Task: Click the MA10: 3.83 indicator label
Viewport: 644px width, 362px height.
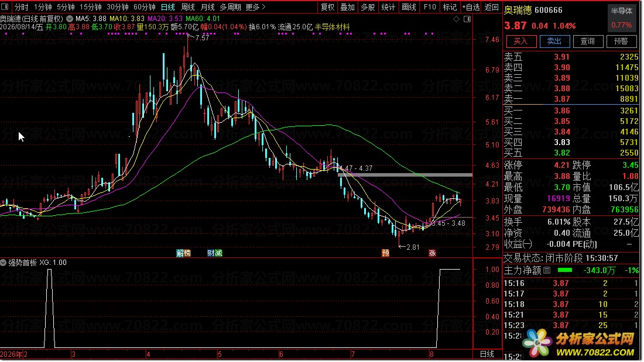Action: tap(127, 19)
